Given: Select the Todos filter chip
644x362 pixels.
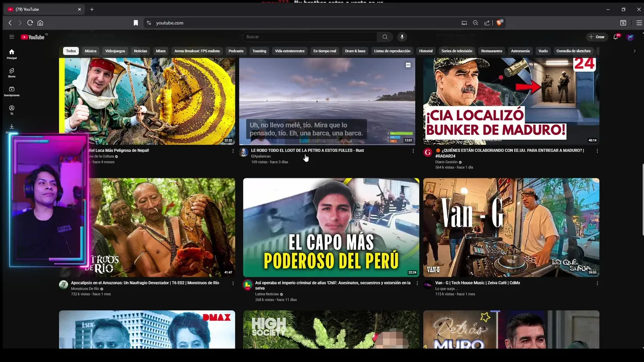Looking at the screenshot, I should (71, 51).
